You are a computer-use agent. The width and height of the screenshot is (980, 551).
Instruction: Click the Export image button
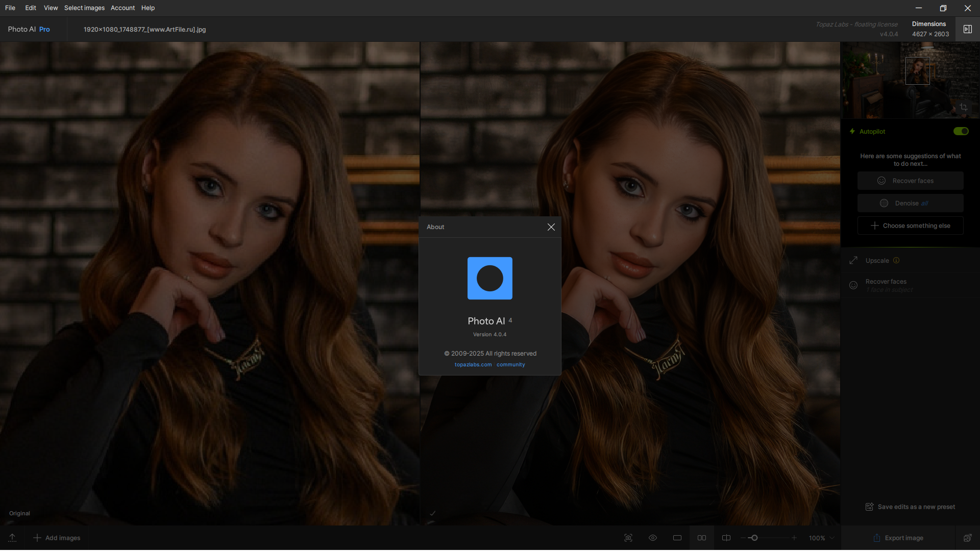click(x=898, y=538)
